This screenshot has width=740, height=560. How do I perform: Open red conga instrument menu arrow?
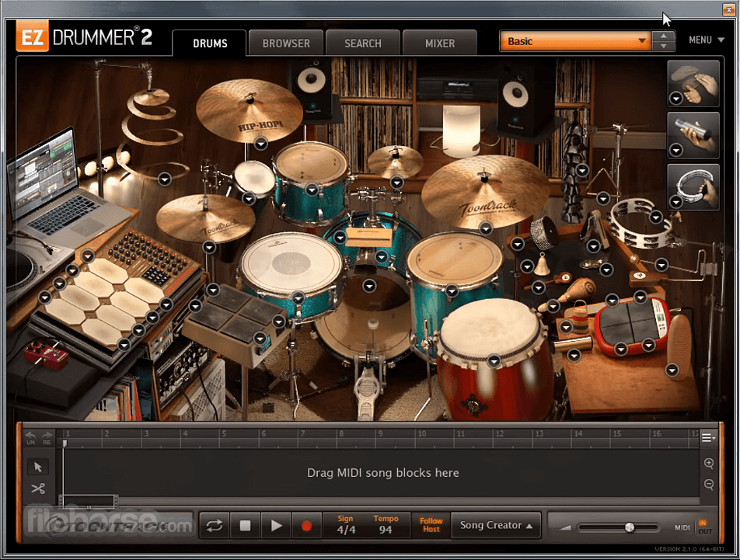[494, 361]
